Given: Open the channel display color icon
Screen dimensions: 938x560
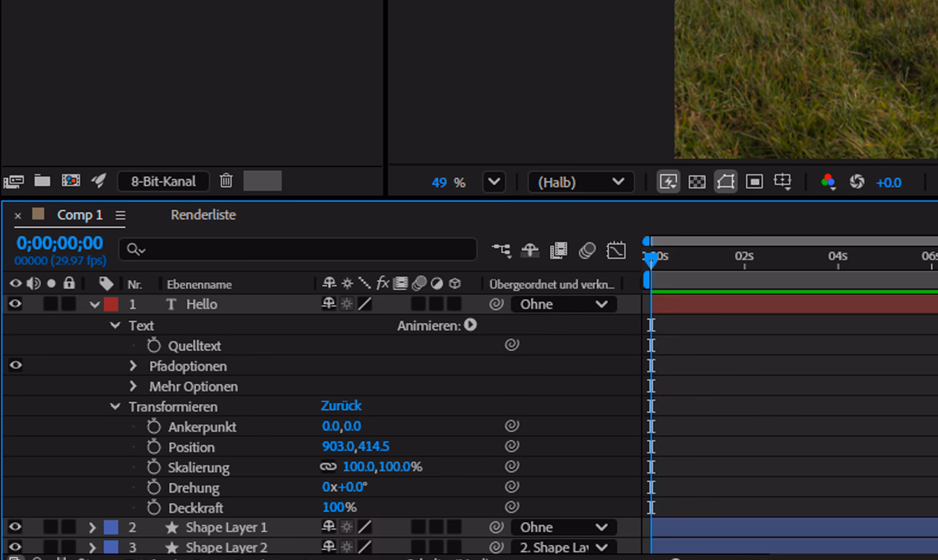Looking at the screenshot, I should click(x=828, y=182).
